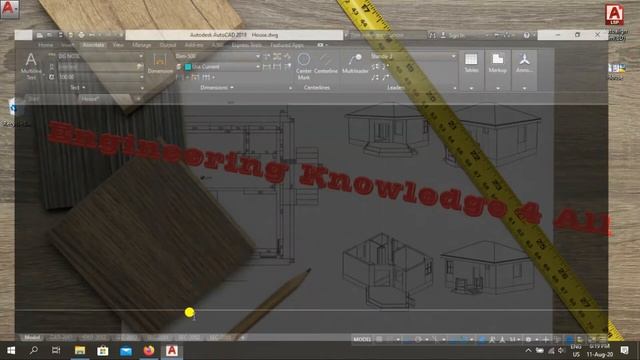Choose the Dimension tool in the ribbon

[x=160, y=64]
